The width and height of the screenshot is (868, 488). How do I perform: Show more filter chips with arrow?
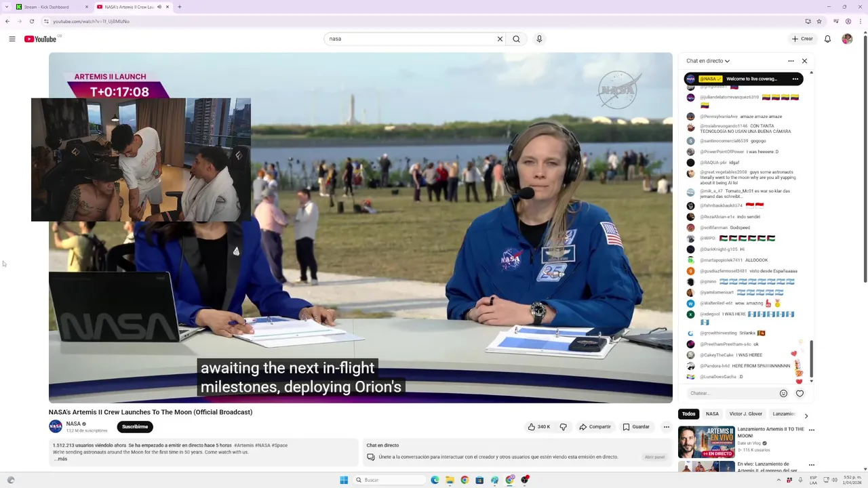(806, 415)
